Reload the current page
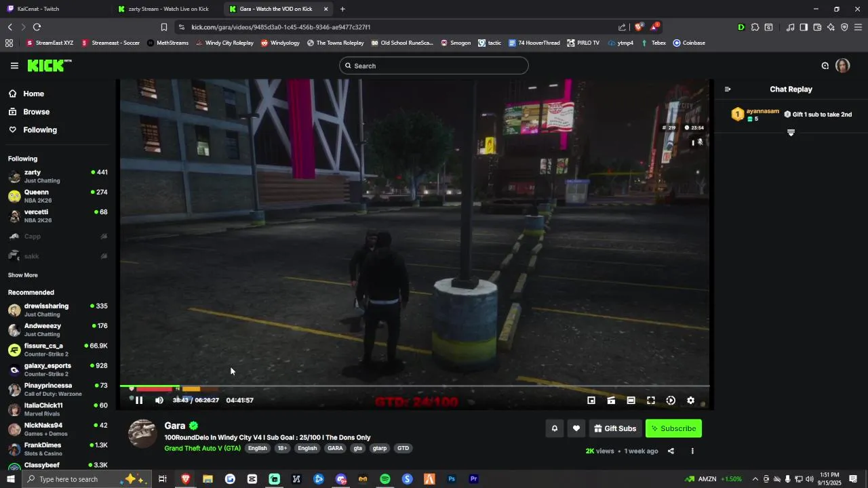Image resolution: width=868 pixels, height=488 pixels. [37, 27]
